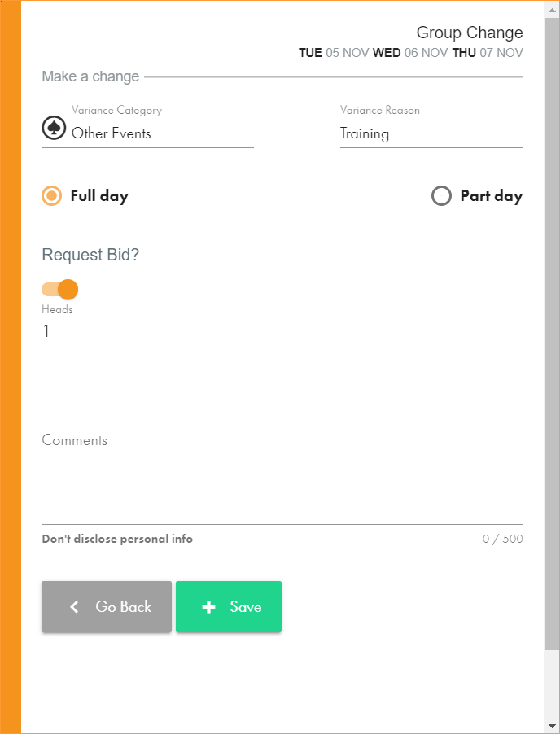Select the WED 06 NOV date

tap(409, 53)
